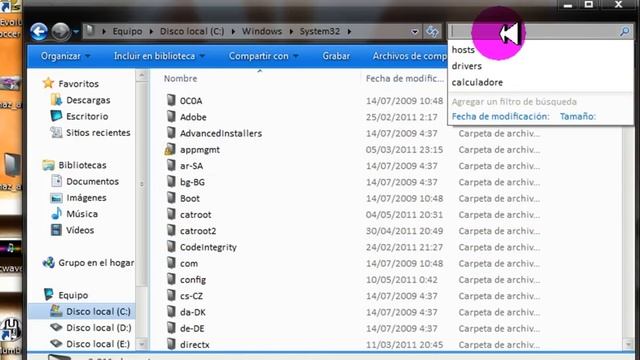Click System32 in the address breadcrumb
Viewport: 640px width, 360px height.
click(320, 31)
